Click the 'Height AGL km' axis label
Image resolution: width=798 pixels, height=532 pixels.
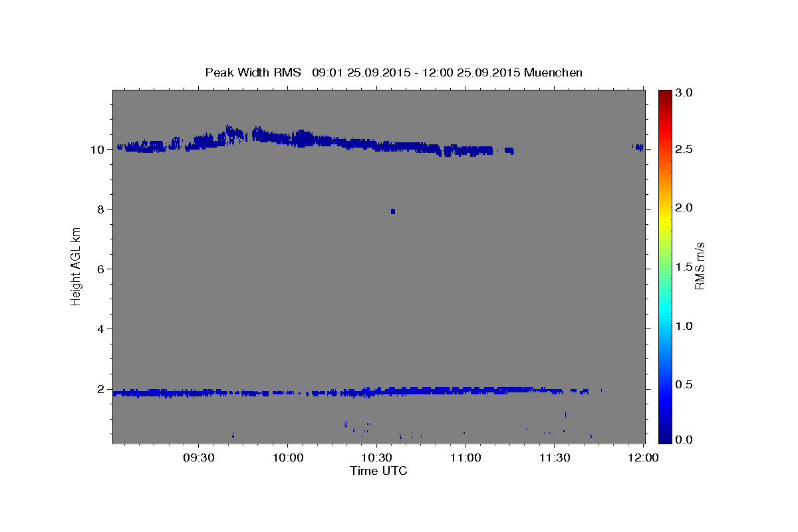[x=76, y=266]
